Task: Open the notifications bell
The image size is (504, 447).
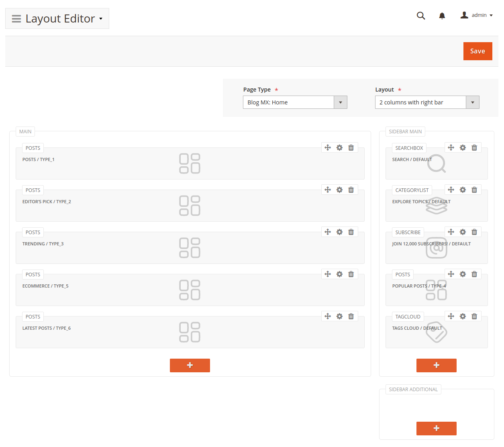Action: [x=442, y=16]
